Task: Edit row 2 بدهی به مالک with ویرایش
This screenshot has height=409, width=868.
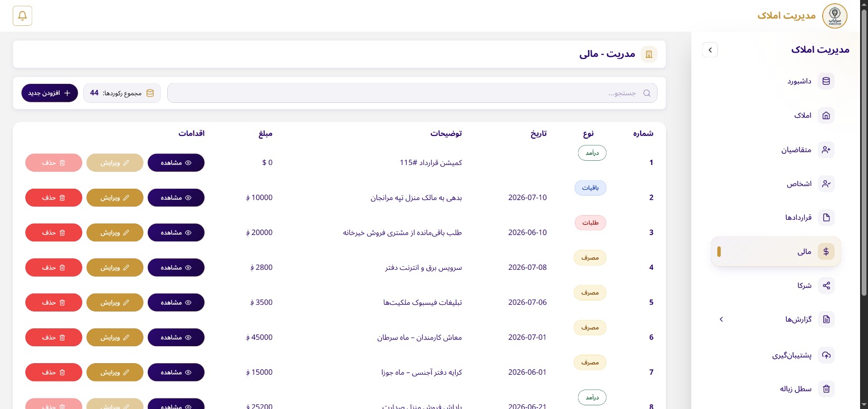Action: [115, 198]
